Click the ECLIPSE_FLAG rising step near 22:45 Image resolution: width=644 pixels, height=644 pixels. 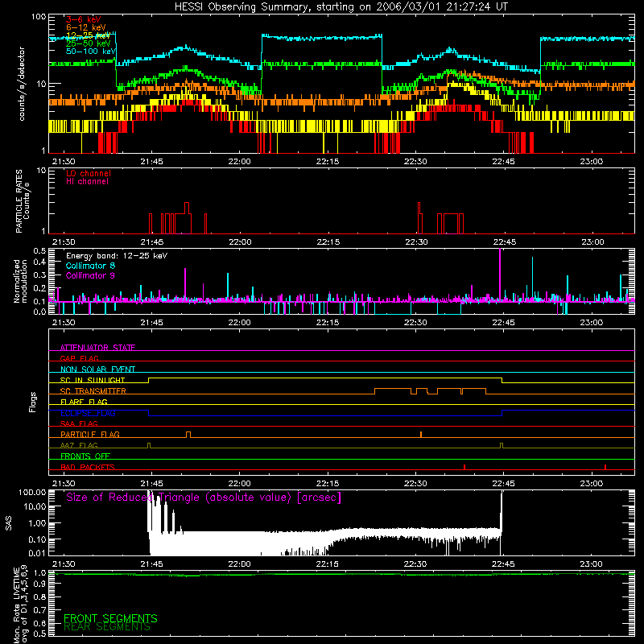(502, 413)
